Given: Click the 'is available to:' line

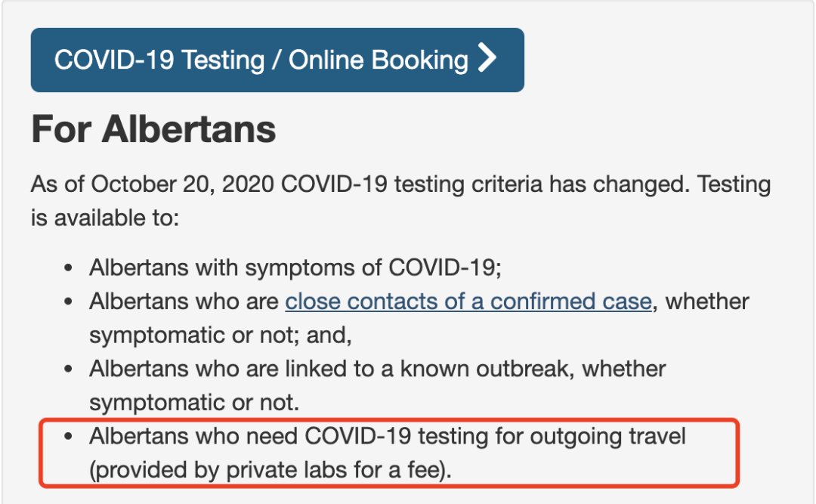Looking at the screenshot, I should click(104, 218).
